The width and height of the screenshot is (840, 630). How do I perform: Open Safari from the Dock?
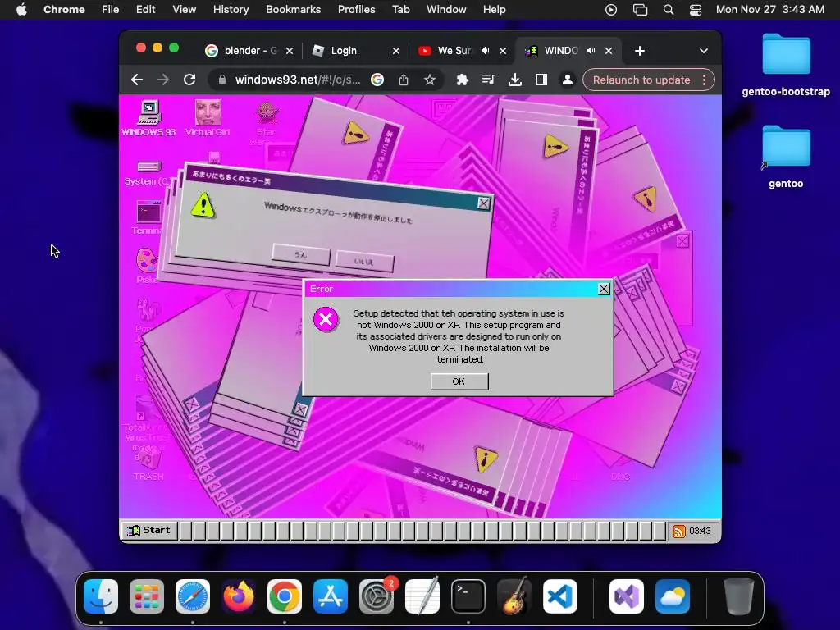click(x=193, y=596)
